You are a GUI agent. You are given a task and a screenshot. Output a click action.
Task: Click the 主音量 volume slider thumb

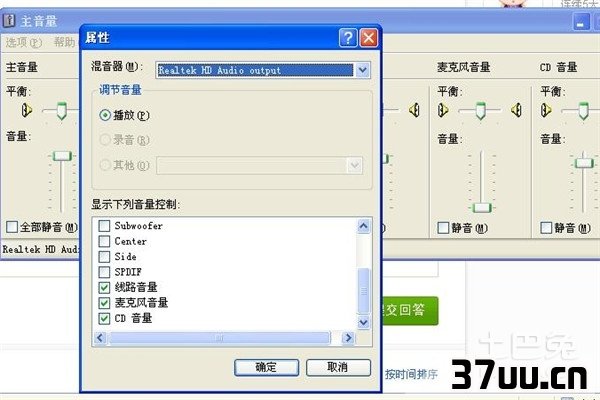[62, 156]
